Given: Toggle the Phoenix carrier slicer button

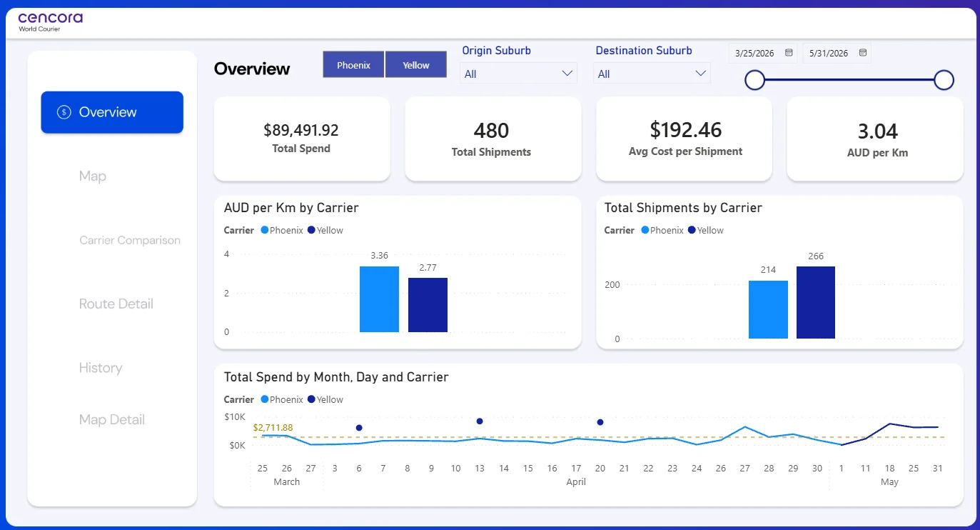Looking at the screenshot, I should (353, 65).
